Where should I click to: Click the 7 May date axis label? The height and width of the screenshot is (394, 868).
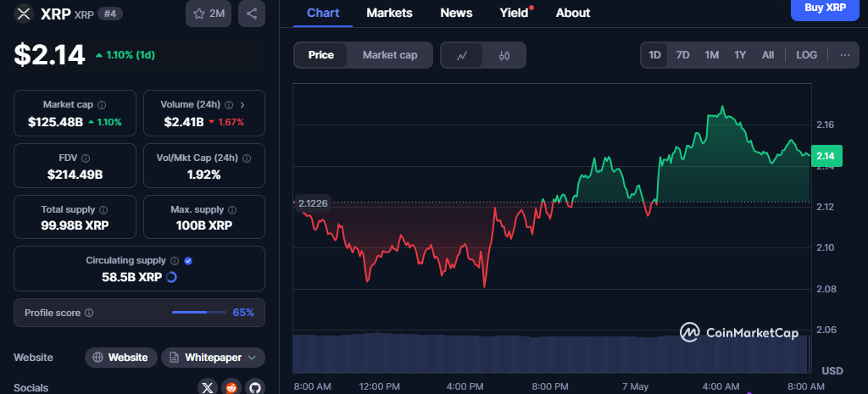coord(635,386)
